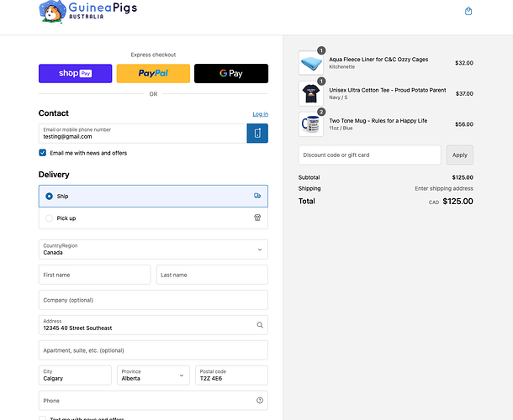Click the 11oz / Blue variant text
The height and width of the screenshot is (420, 513).
point(341,129)
